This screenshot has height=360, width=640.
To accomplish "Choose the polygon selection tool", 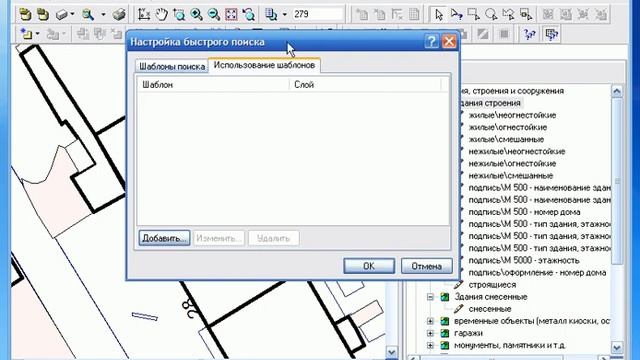I will 509,15.
